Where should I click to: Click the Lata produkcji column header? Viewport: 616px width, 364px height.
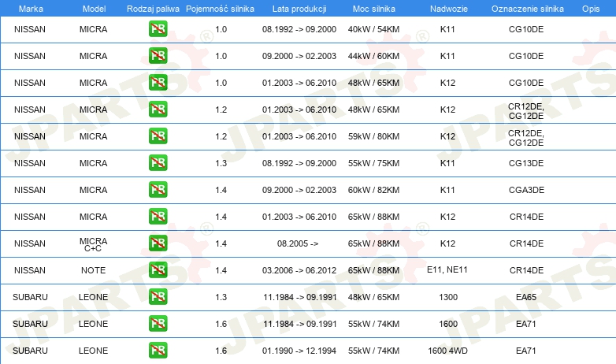tap(299, 9)
